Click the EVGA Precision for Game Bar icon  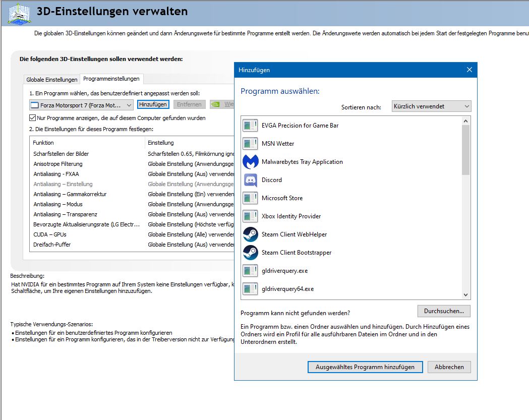[x=250, y=126]
